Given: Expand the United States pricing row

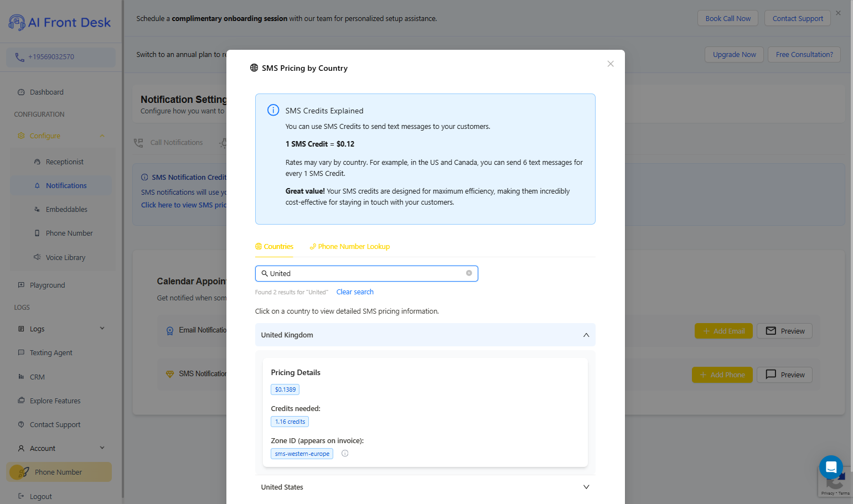Looking at the screenshot, I should point(425,487).
